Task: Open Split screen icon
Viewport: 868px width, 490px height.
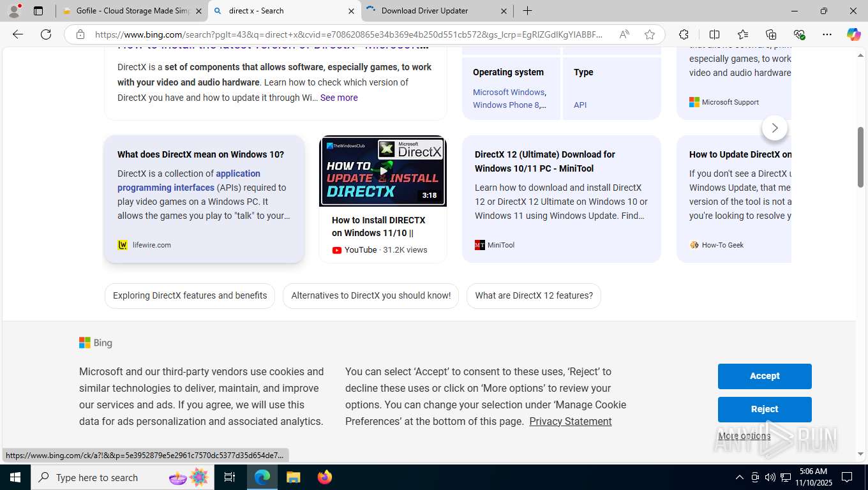Action: point(714,34)
